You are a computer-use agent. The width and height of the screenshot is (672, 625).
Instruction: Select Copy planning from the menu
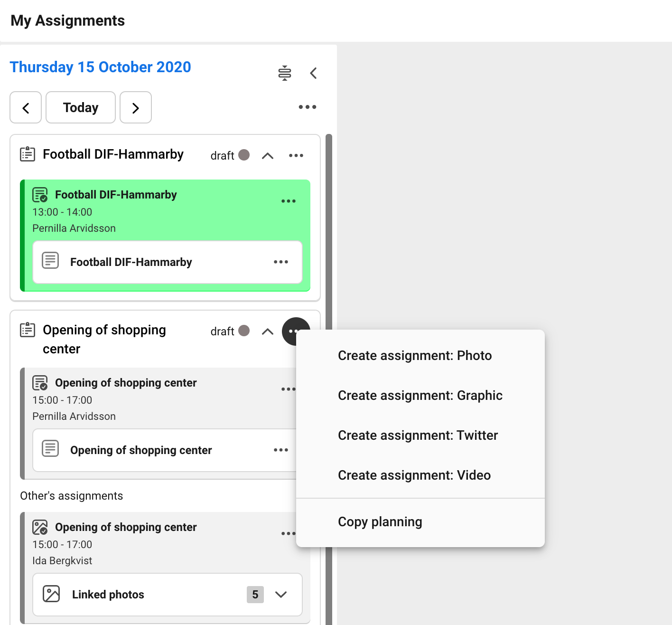pyautogui.click(x=380, y=522)
